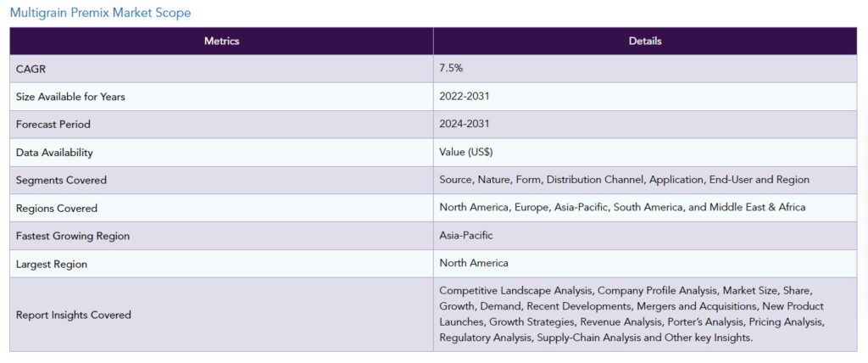Select the Metrics column header
868x363 pixels.
pos(221,41)
